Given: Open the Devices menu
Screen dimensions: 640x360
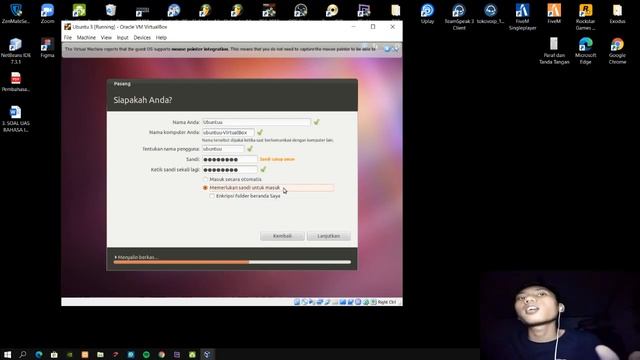Looking at the screenshot, I should coord(142,38).
